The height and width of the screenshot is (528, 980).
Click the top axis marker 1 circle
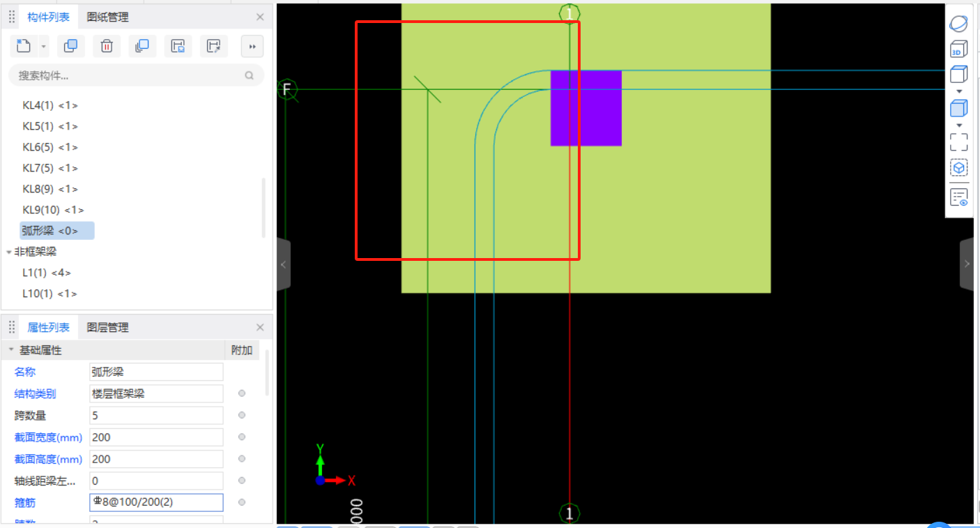569,13
